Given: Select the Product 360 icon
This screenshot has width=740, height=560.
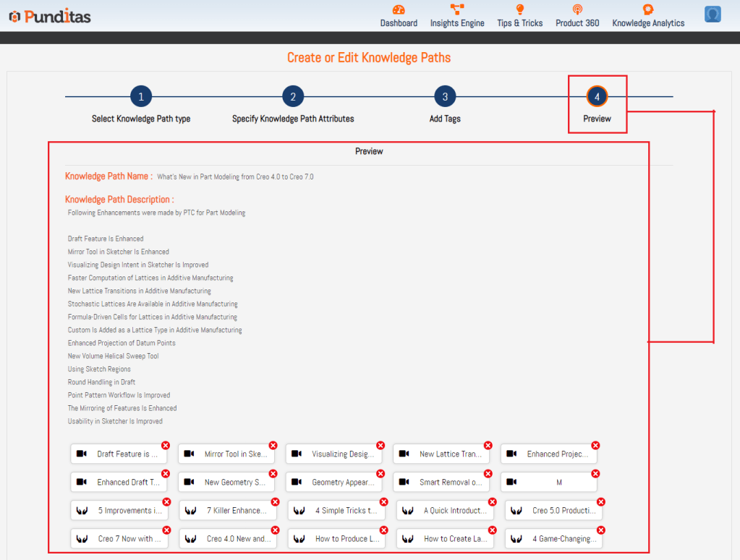Looking at the screenshot, I should coord(577,10).
